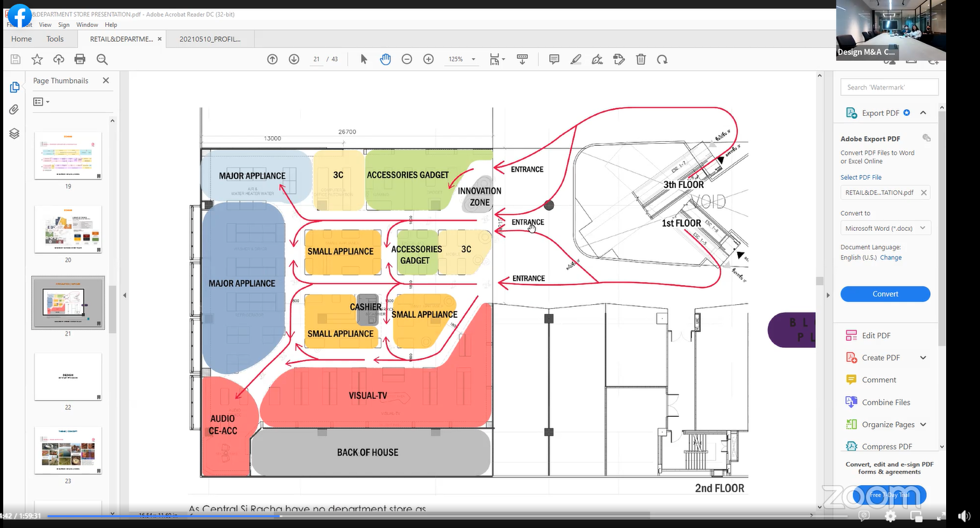Click the Zoom in plus icon
The image size is (980, 528).
pos(429,59)
